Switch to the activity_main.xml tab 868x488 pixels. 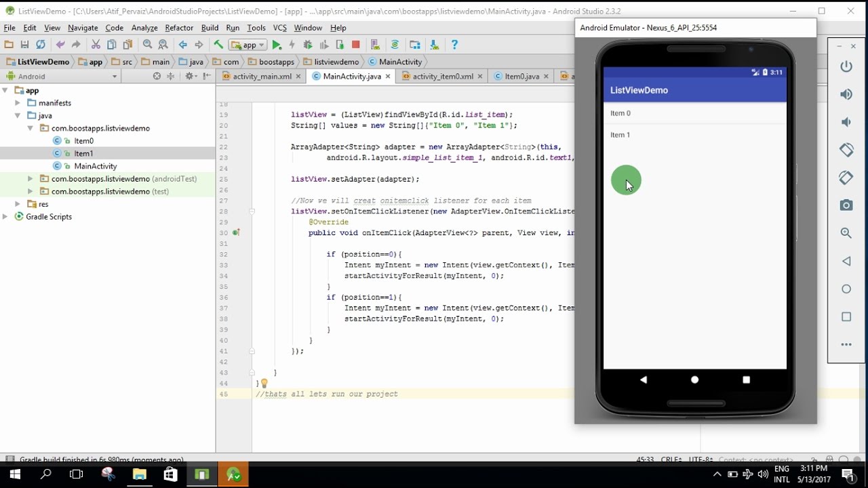262,77
